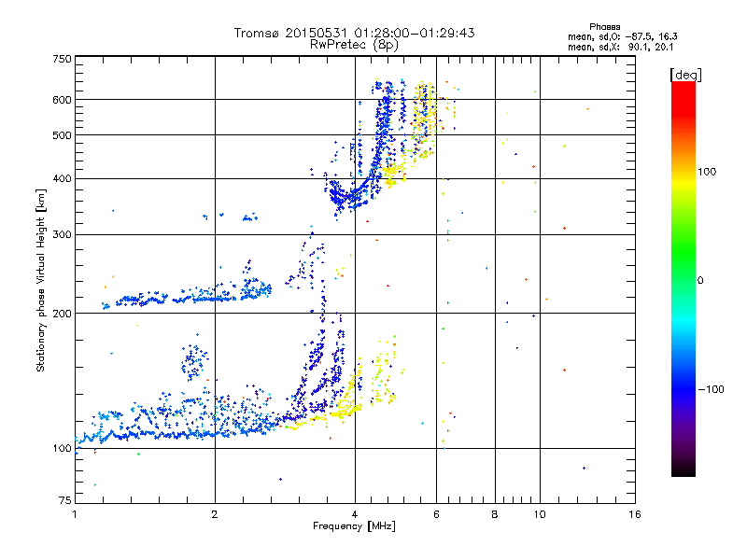
Task: Click the y-axis label '75'
Action: coord(65,500)
